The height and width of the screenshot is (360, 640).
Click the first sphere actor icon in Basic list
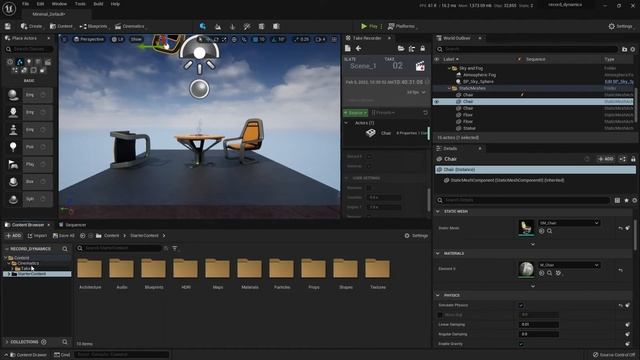13,95
